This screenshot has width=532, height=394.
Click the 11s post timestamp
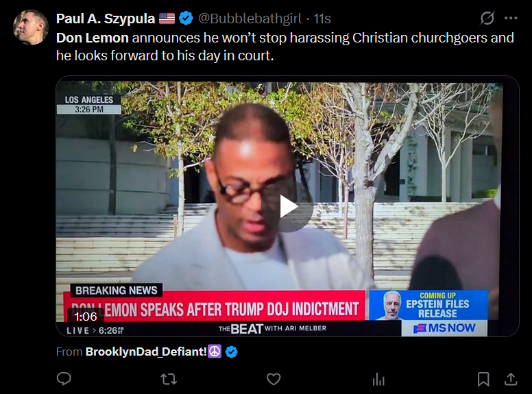322,19
